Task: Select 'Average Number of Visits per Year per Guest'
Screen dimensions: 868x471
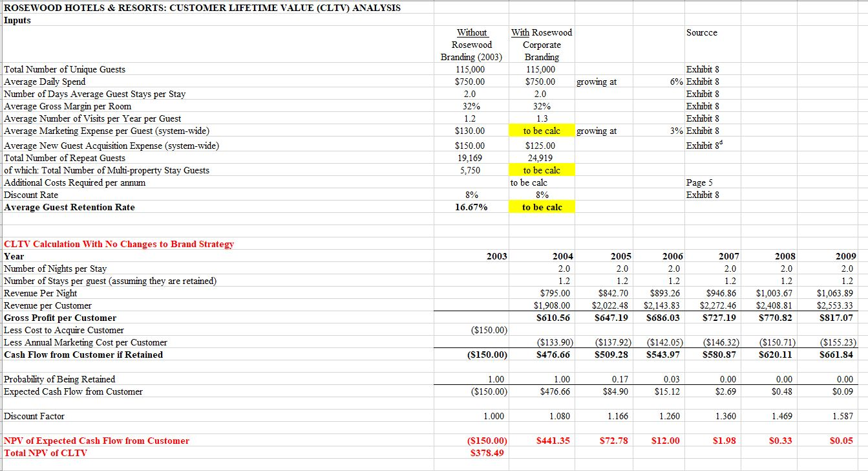Action: pyautogui.click(x=92, y=118)
